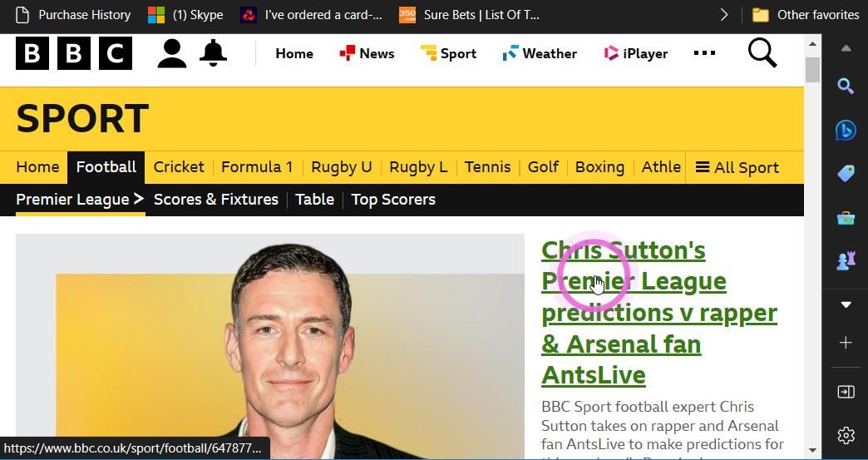Select the Golf tab
The height and width of the screenshot is (460, 868).
click(x=543, y=167)
